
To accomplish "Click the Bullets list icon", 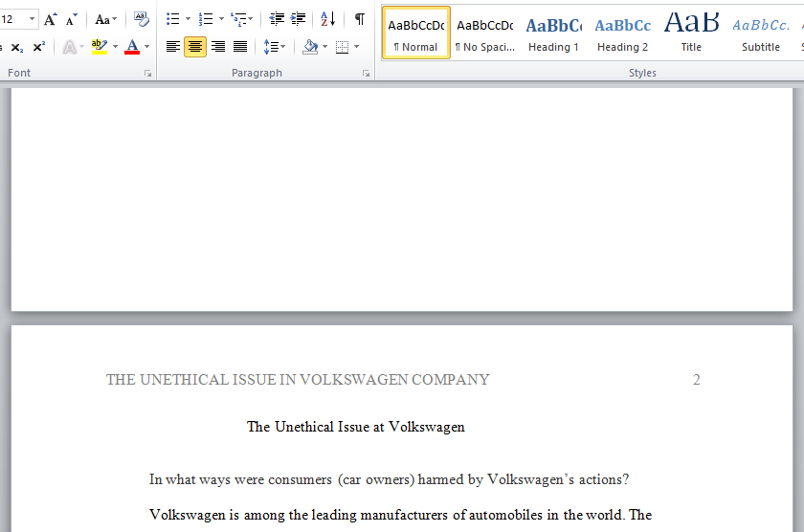I will [173, 19].
